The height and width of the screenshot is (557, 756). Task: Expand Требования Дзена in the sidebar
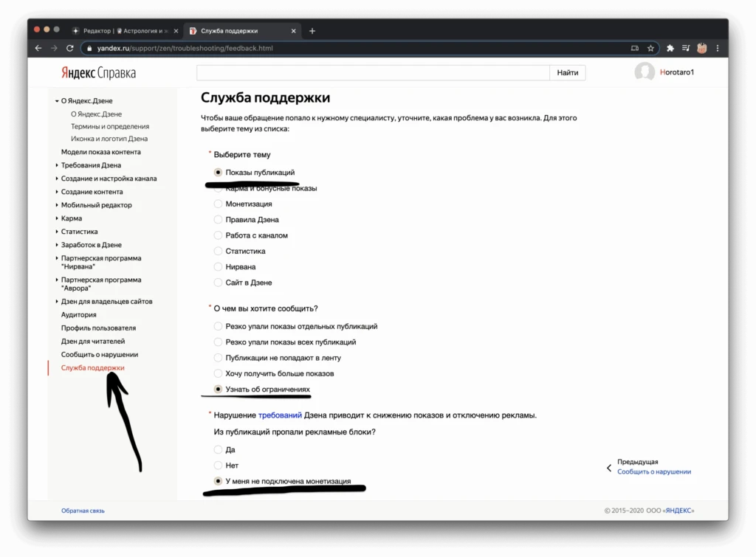point(57,165)
